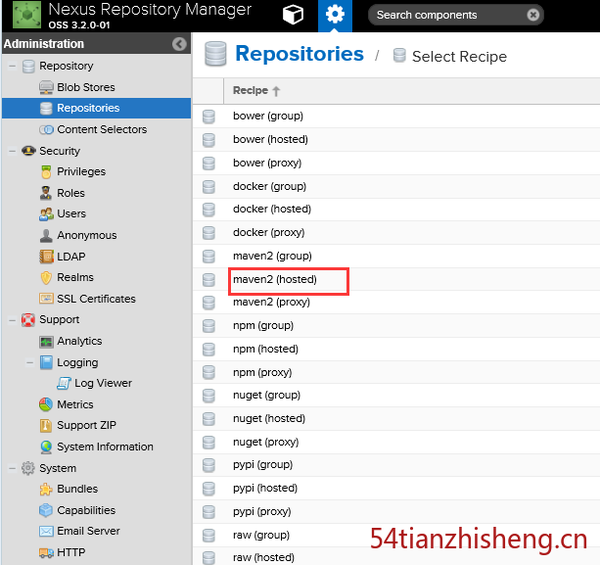The image size is (600, 565).
Task: Collapse the Logging tree node
Action: [30, 362]
